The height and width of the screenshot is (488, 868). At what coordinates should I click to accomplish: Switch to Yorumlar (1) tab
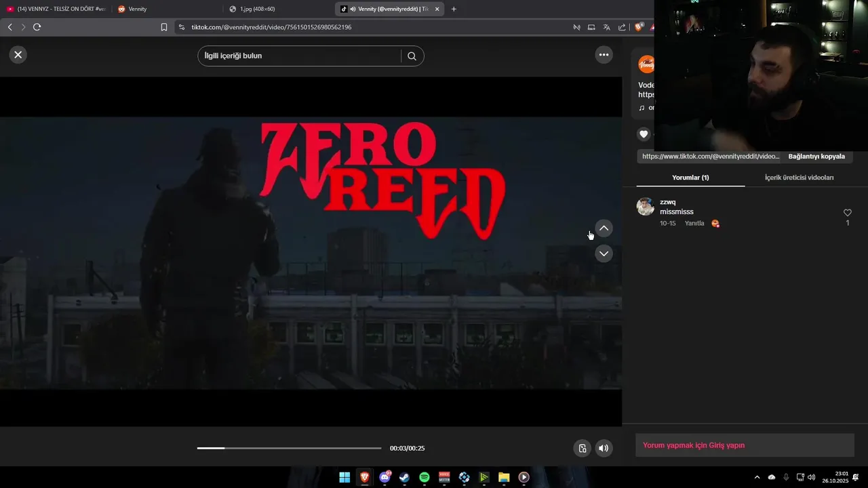(690, 178)
